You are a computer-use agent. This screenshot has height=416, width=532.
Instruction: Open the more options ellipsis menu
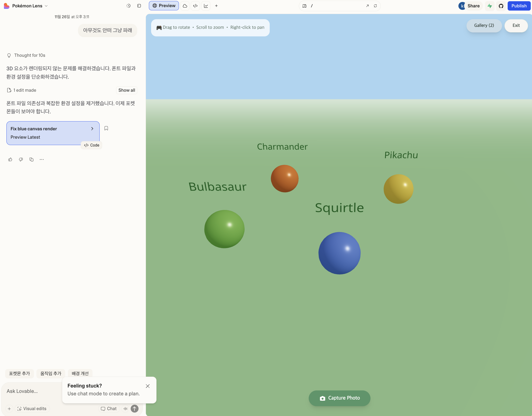(x=42, y=159)
